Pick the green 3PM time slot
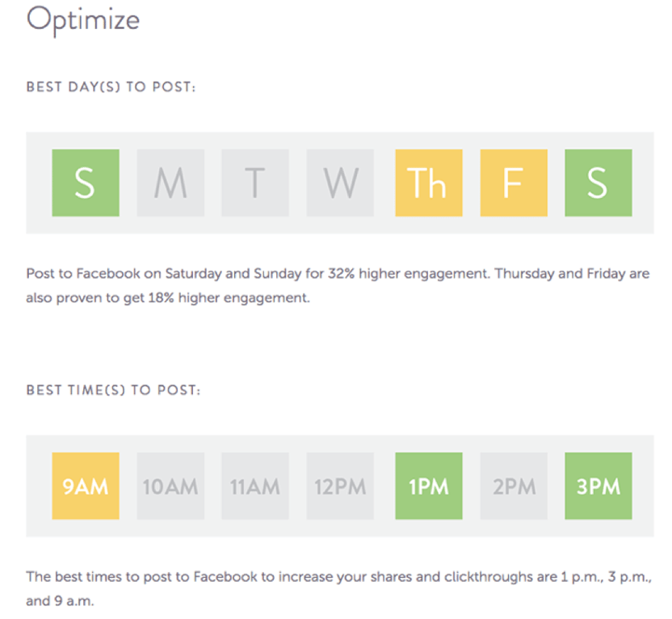 [x=598, y=486]
